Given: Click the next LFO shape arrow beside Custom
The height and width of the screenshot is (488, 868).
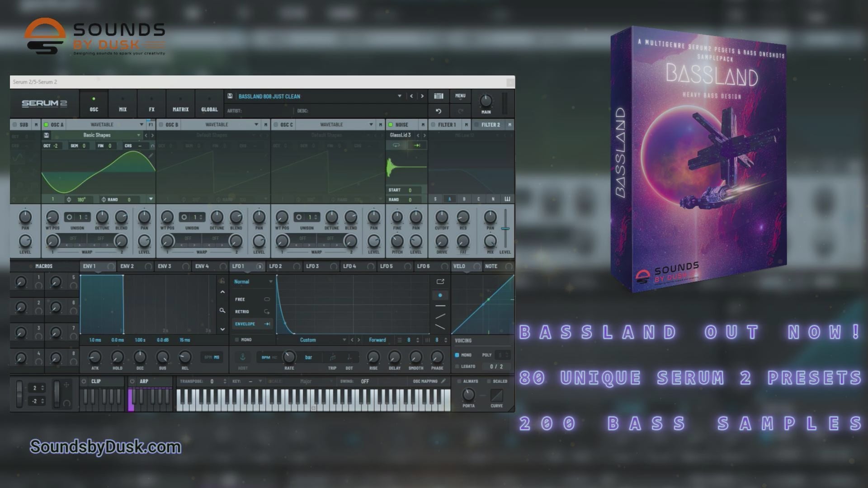Looking at the screenshot, I should (359, 340).
